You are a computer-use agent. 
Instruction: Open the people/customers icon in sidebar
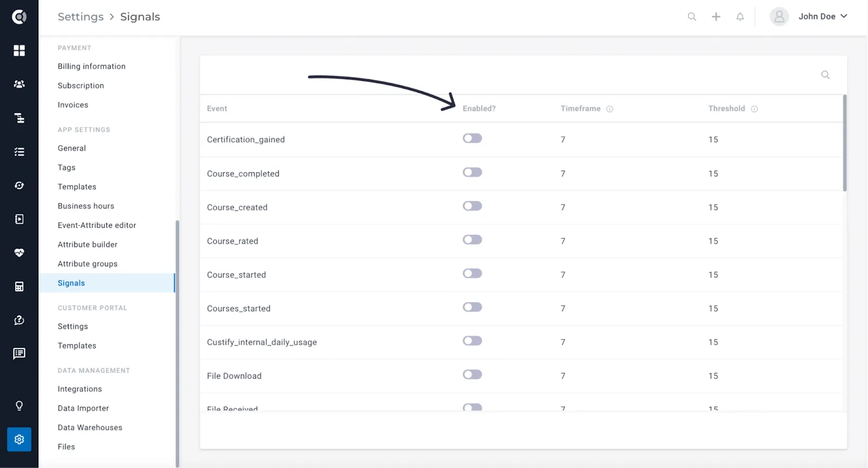[x=19, y=84]
